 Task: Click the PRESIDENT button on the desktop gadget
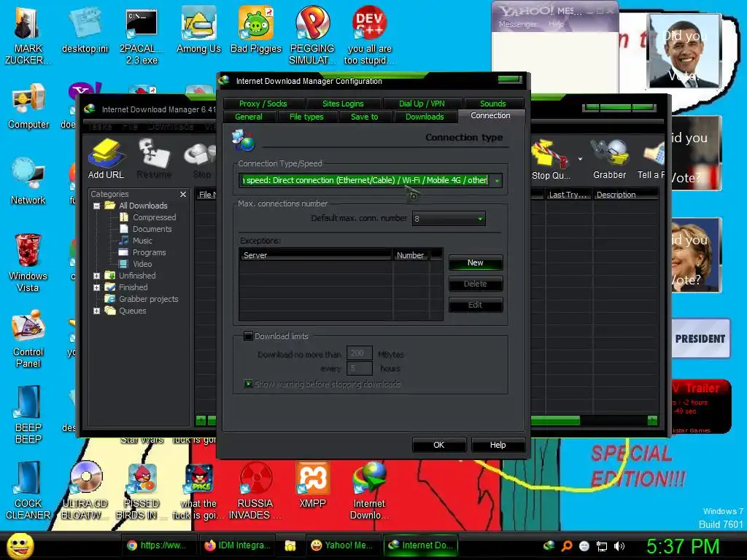tap(700, 338)
